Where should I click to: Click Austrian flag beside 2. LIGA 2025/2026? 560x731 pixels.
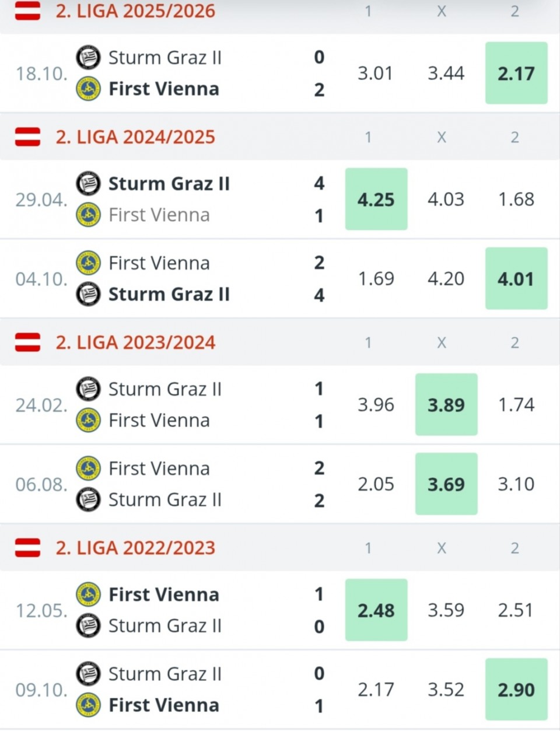pyautogui.click(x=27, y=11)
